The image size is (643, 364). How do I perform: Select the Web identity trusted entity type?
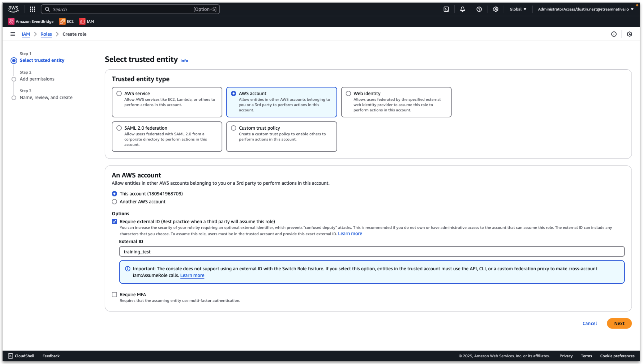tap(348, 93)
